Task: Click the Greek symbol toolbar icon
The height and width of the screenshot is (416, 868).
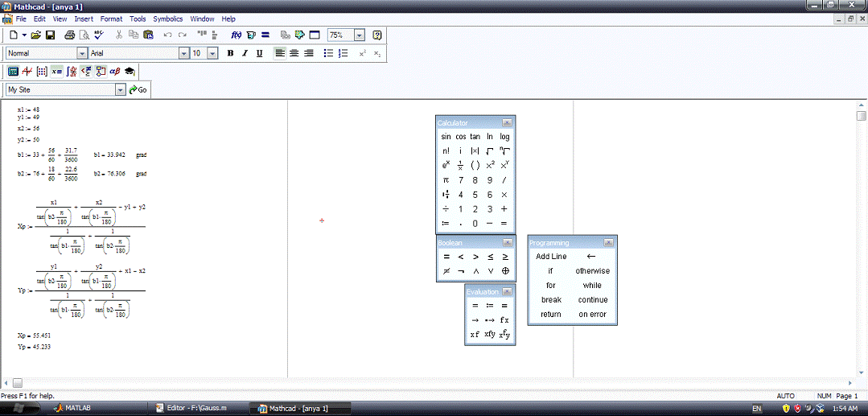Action: tap(114, 72)
